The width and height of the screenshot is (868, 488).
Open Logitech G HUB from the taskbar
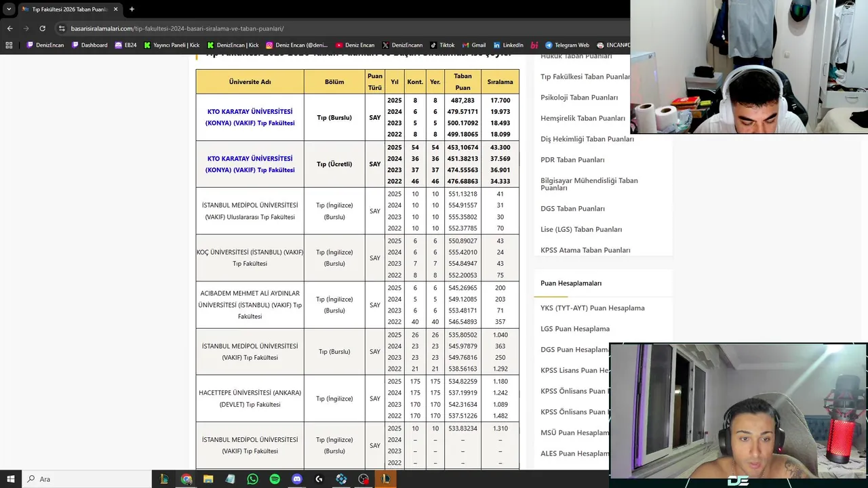(319, 479)
